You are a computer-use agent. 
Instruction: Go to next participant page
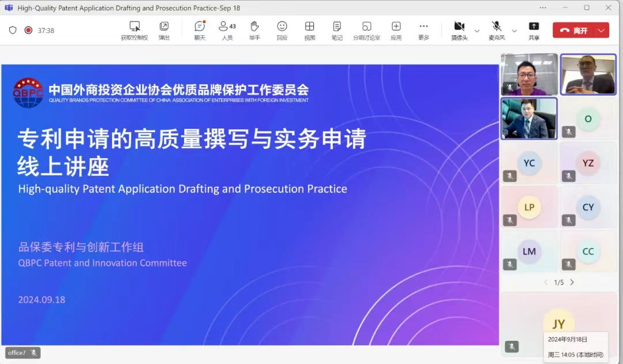click(572, 282)
